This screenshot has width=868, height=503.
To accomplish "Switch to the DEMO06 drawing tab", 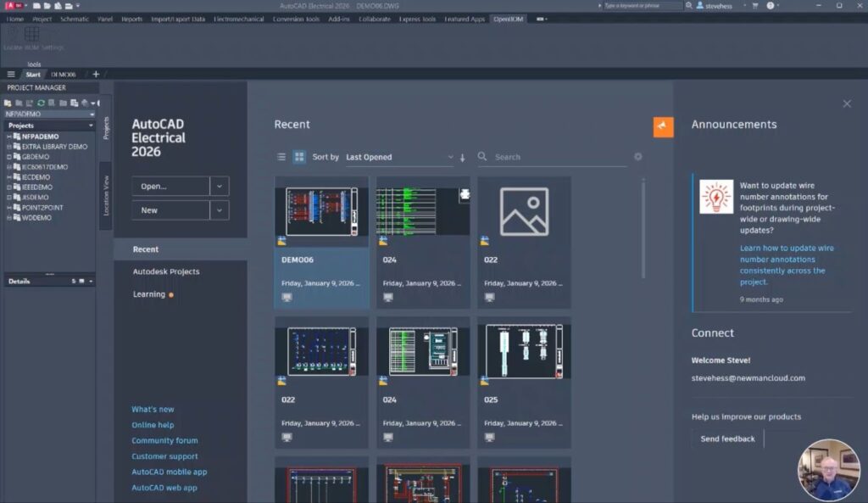I will point(64,75).
